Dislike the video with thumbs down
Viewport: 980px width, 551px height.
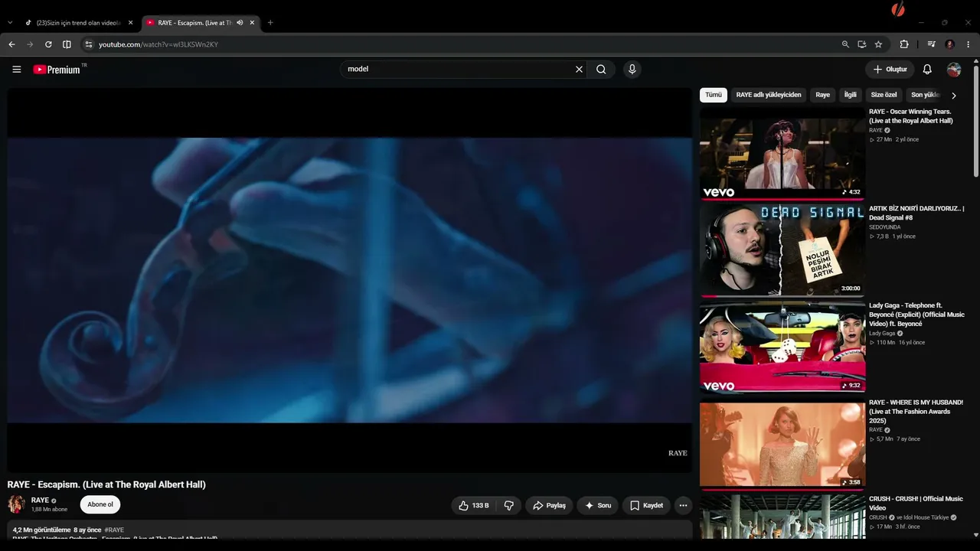[x=508, y=506]
